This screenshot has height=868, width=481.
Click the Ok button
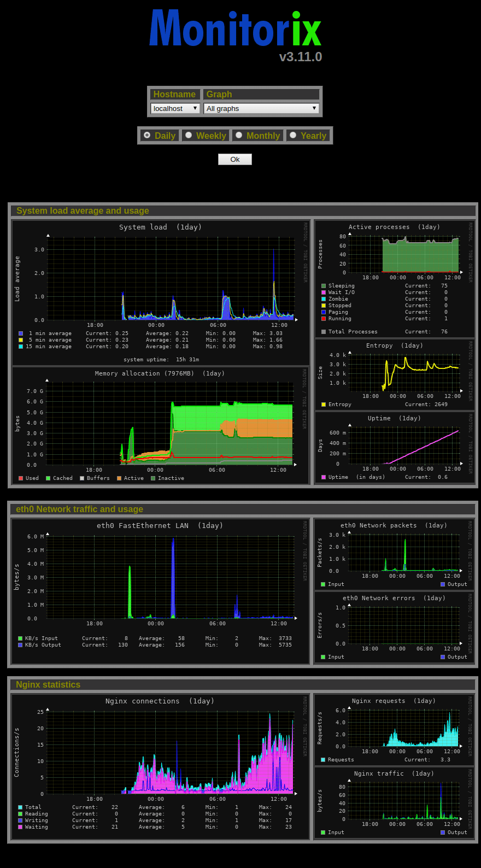pos(235,159)
